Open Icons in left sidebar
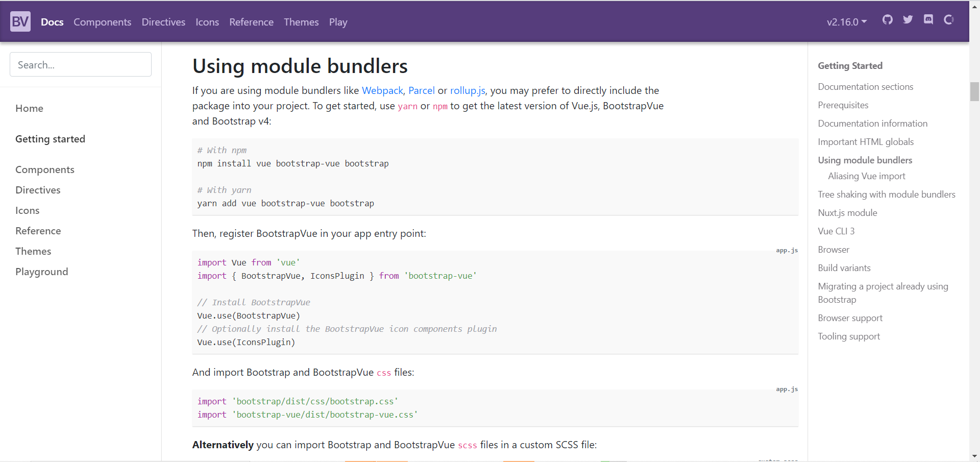This screenshot has width=980, height=462. [27, 210]
